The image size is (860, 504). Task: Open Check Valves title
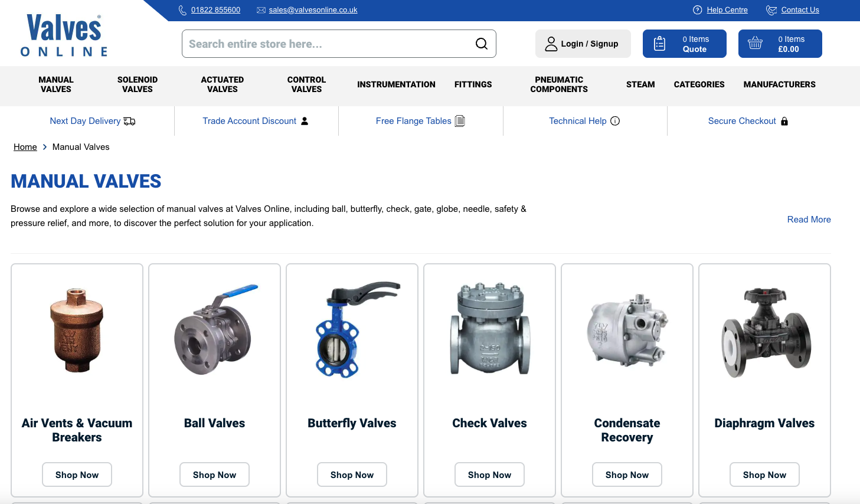tap(489, 423)
